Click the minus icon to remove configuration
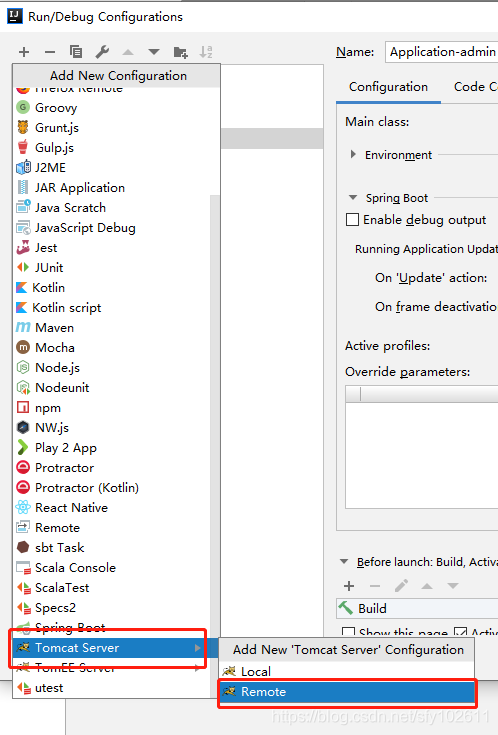The image size is (498, 735). click(50, 52)
